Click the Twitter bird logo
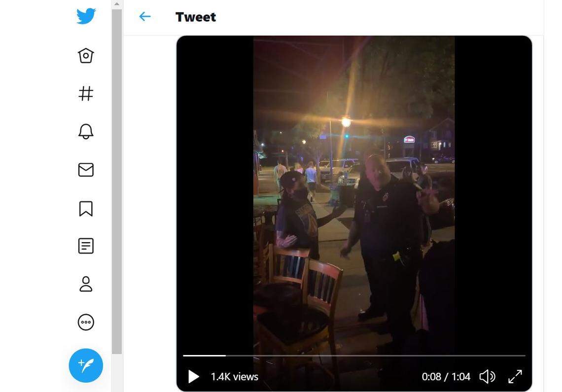This screenshot has height=392, width=562. [86, 15]
